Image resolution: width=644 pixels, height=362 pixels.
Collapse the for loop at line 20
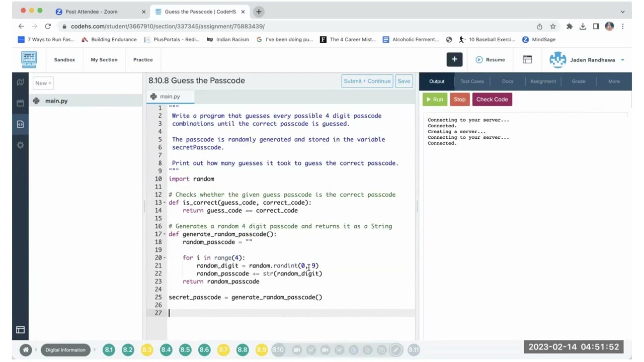(165, 258)
